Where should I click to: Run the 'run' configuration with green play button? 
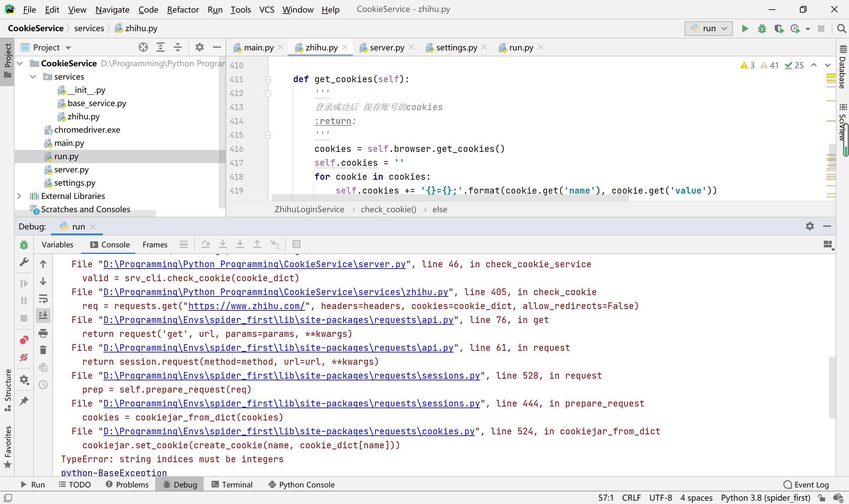(x=745, y=29)
